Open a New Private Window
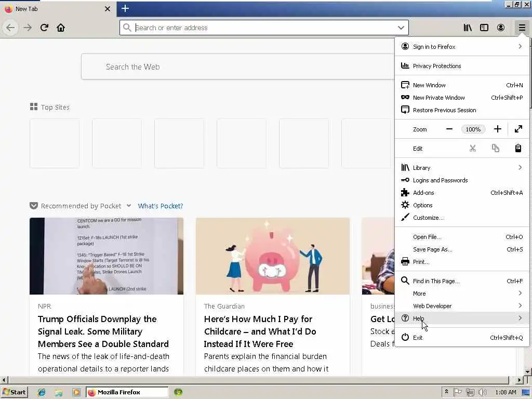The width and height of the screenshot is (532, 399). point(462,98)
